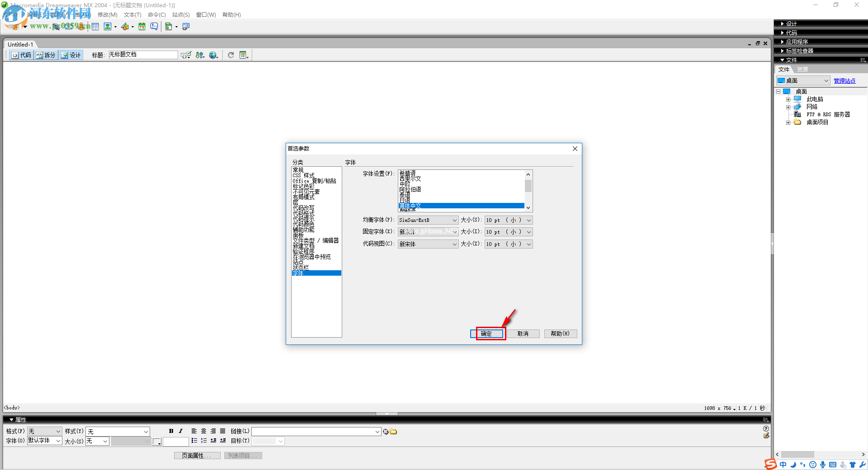Open the 均衡字体 SimSun-ExtB font dropdown
Screen dimensions: 868x470
click(454, 220)
